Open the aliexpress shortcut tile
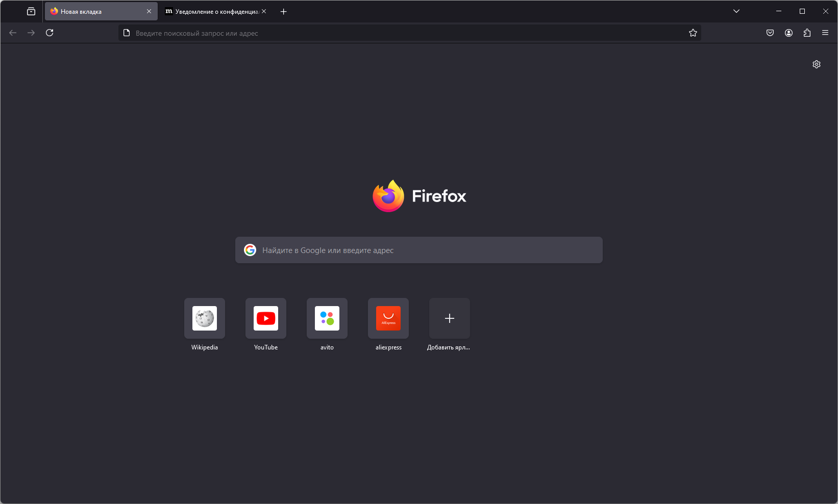Screen dimensions: 838x504 388,318
